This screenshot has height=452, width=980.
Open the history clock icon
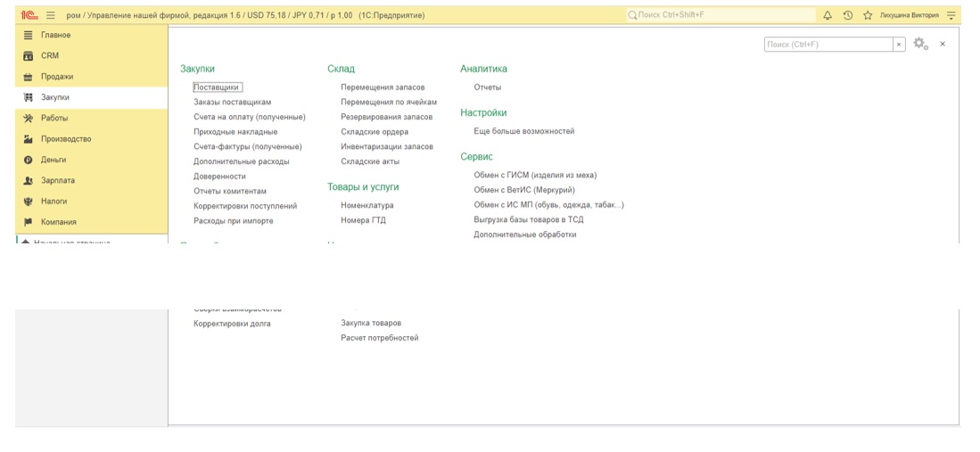tap(847, 15)
